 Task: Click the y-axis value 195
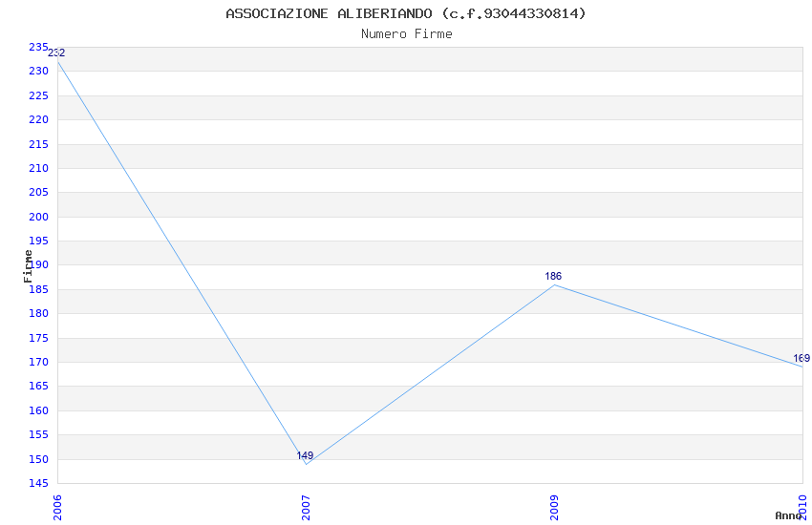tap(38, 241)
